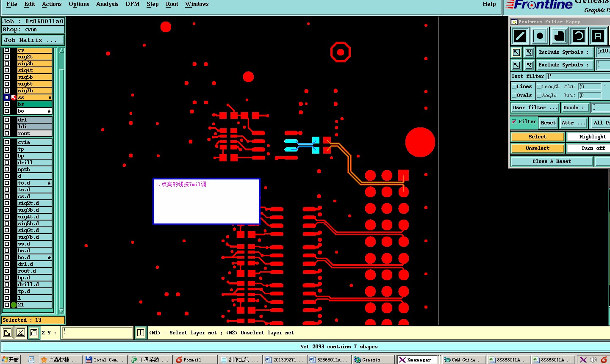Open the DFM menu
The image size is (610, 364).
click(x=133, y=4)
